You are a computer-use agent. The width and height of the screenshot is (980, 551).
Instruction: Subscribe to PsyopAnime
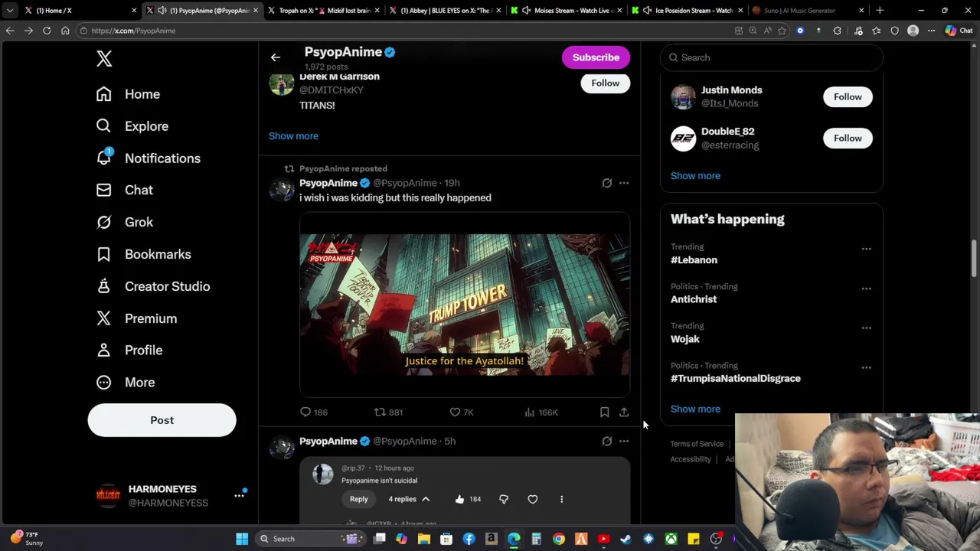(596, 57)
